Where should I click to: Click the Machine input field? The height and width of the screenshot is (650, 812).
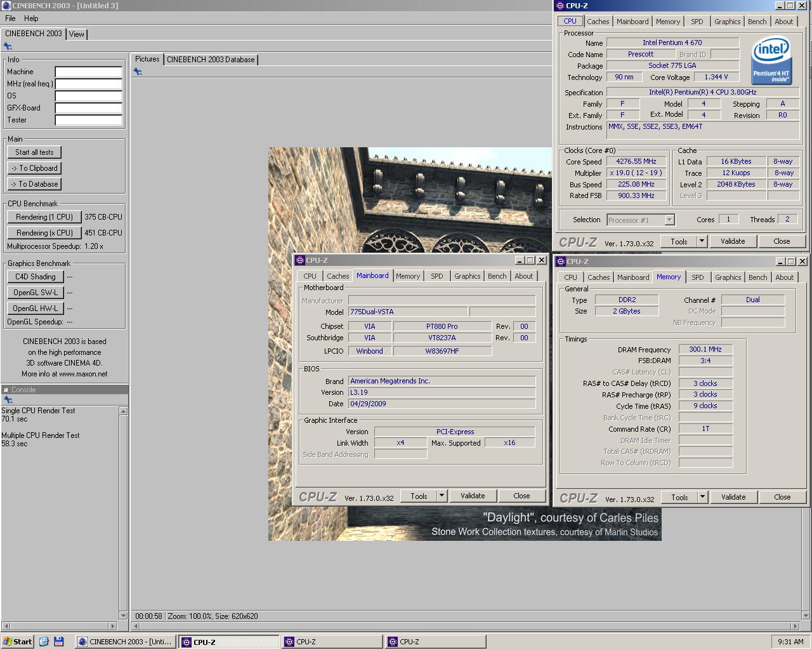click(88, 72)
